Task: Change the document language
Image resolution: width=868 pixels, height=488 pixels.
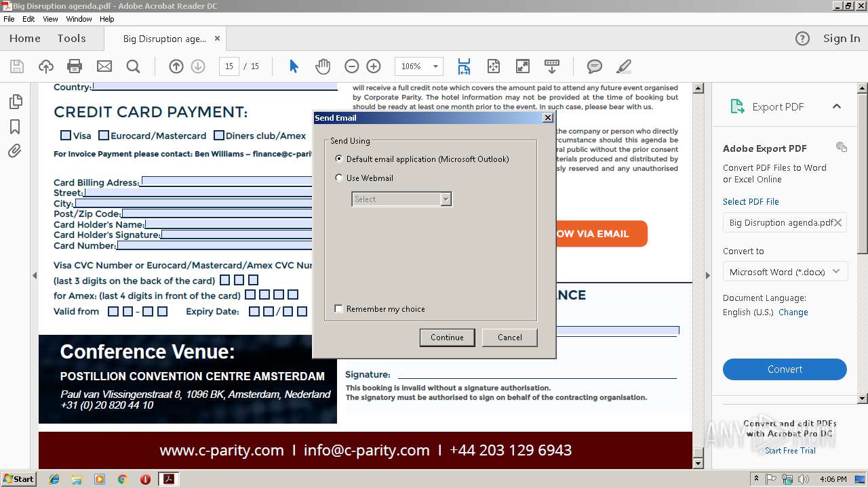Action: (793, 312)
